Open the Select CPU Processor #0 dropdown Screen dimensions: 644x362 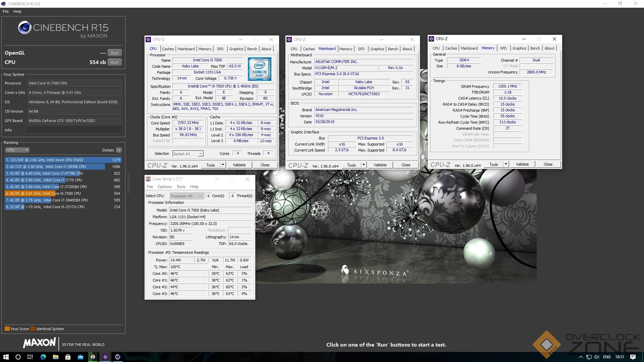coord(186,196)
